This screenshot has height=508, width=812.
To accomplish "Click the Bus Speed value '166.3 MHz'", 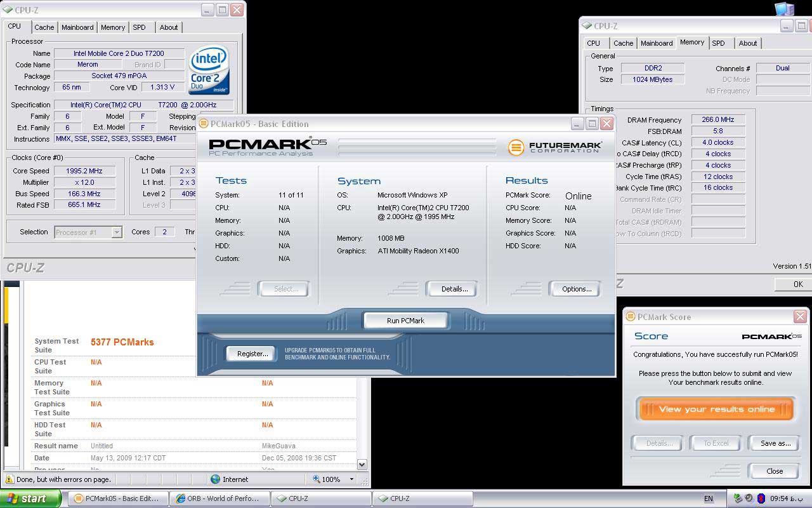I will click(x=84, y=194).
